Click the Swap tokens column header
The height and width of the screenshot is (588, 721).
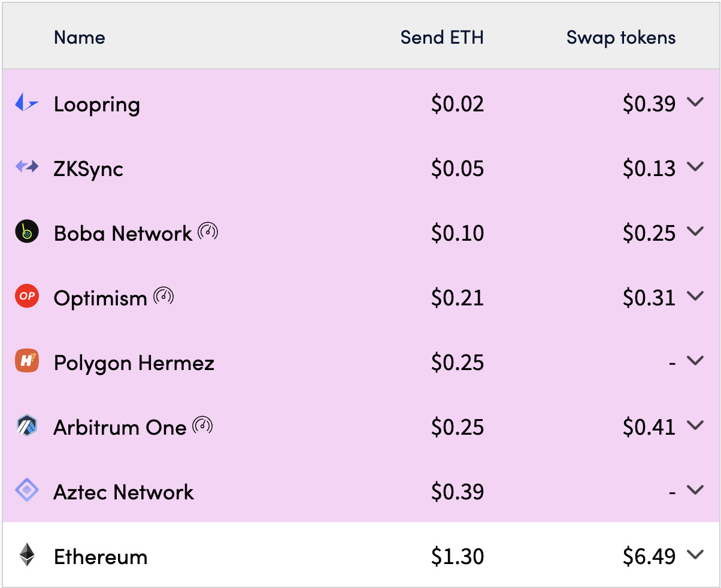pyautogui.click(x=620, y=38)
